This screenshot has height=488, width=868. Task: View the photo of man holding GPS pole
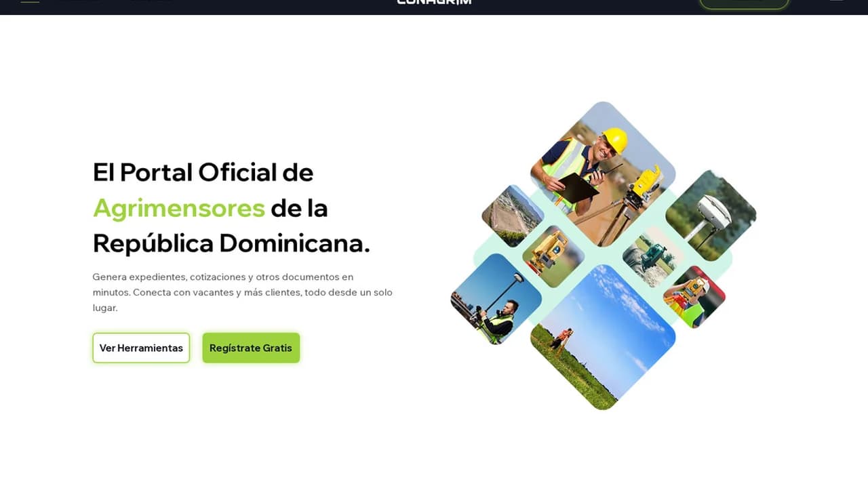tap(496, 299)
